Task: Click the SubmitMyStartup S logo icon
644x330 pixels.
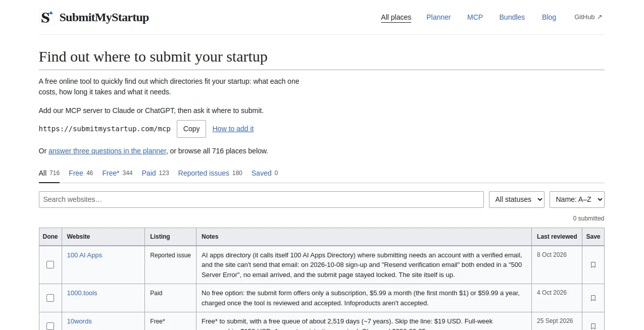Action: pos(46,17)
